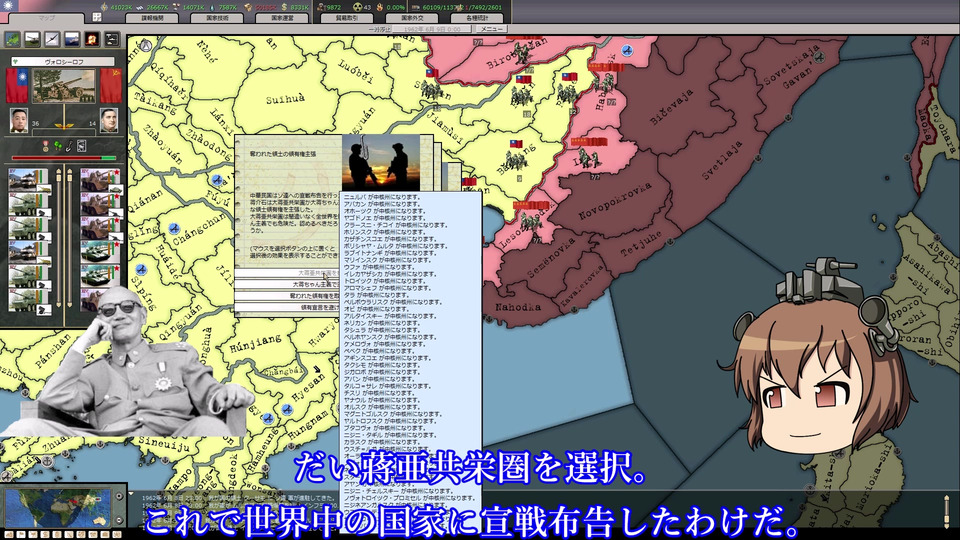
Task: Select the Chinese commander portrait
Action: [x=19, y=121]
